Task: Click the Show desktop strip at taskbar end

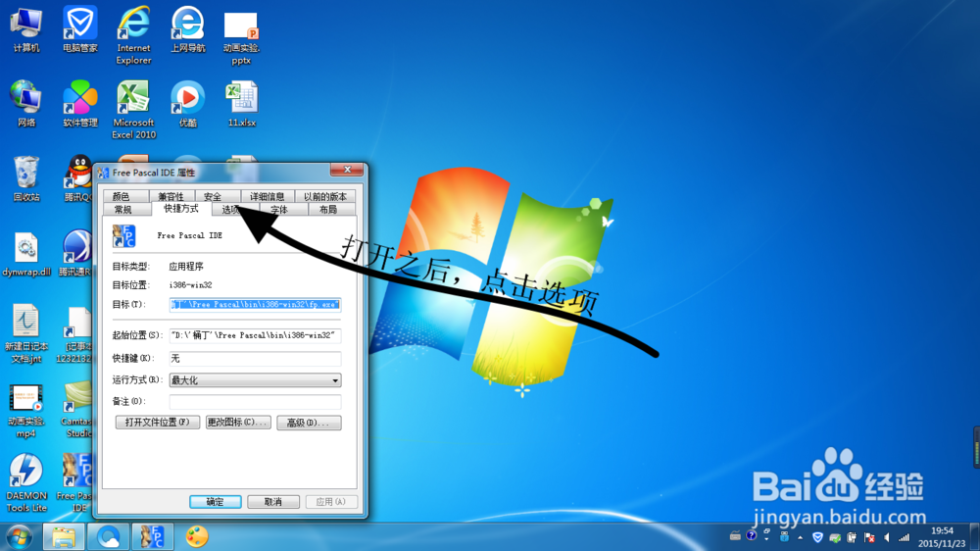Action: [x=974, y=536]
